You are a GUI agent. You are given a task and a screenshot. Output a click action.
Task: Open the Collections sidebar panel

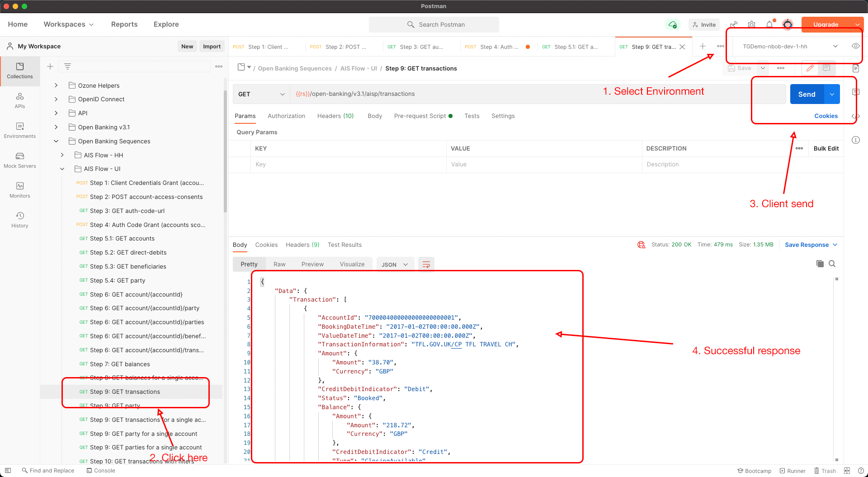click(x=20, y=70)
